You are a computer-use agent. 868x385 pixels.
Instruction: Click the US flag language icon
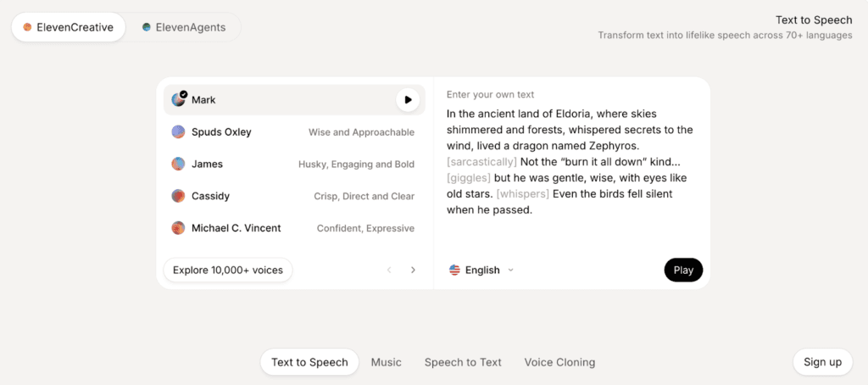[x=455, y=271]
